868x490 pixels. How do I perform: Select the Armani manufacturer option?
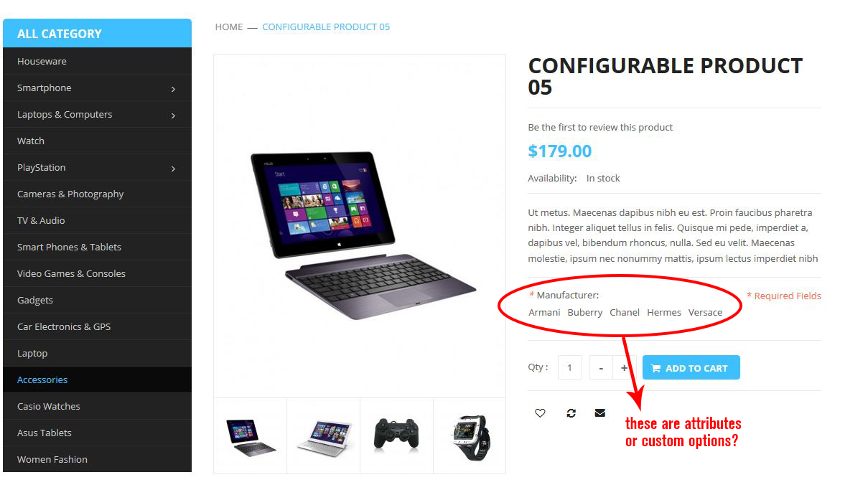[544, 313]
